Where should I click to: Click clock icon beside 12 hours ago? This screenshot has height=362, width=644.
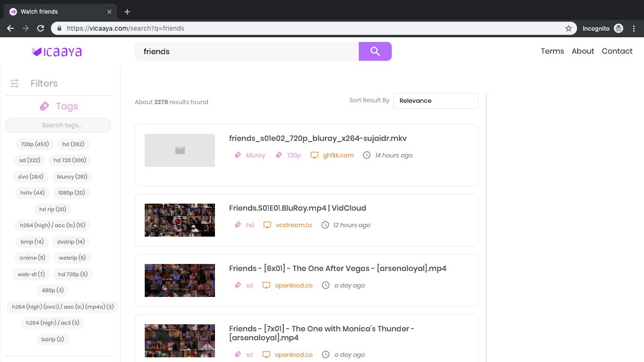coord(325,225)
